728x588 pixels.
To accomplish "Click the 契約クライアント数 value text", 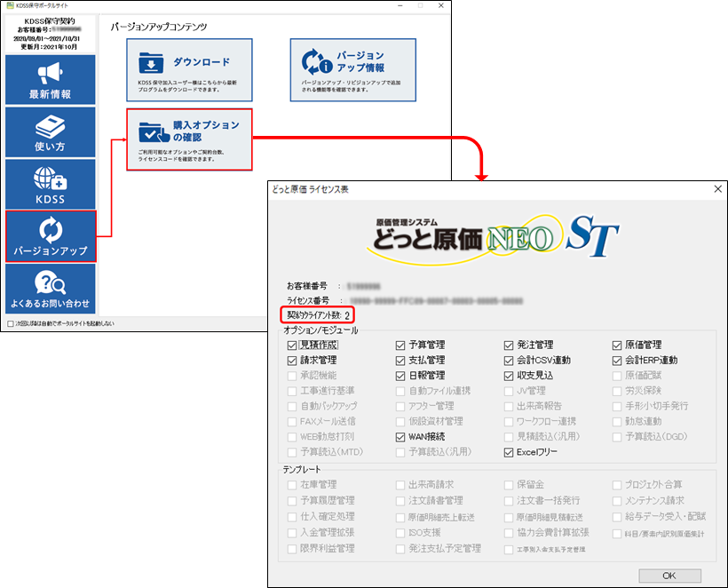I will point(347,316).
